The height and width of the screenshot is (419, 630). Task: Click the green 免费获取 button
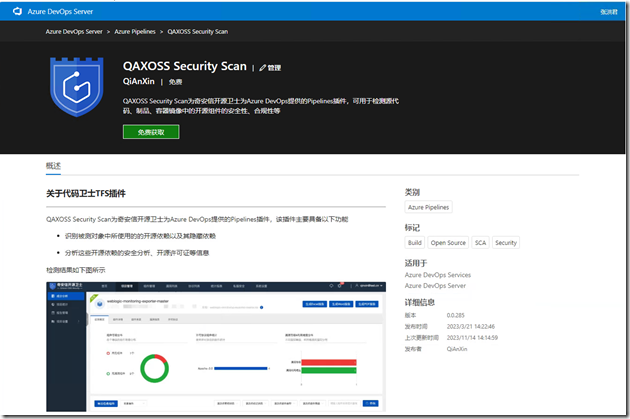151,132
